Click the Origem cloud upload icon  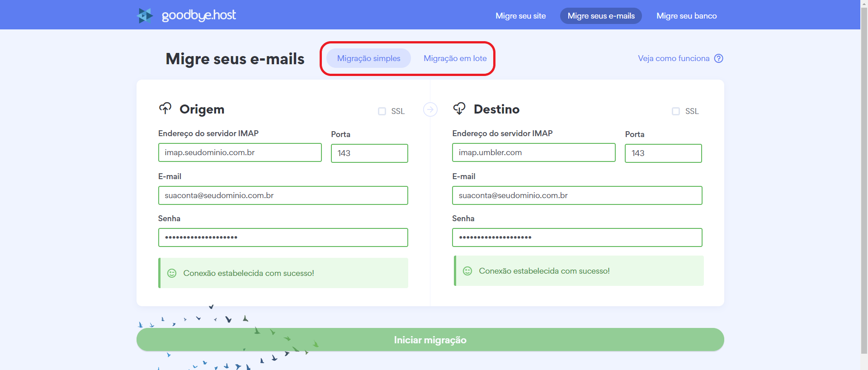tap(165, 109)
